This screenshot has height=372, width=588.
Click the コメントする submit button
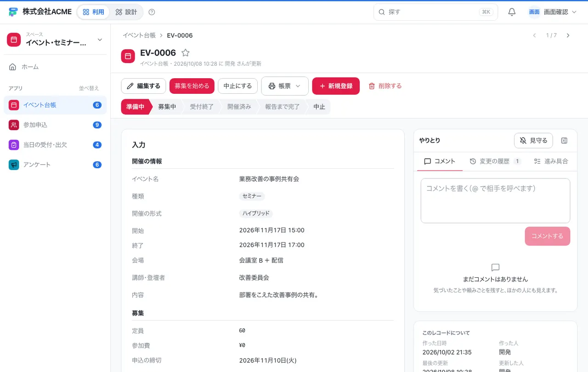pyautogui.click(x=548, y=236)
